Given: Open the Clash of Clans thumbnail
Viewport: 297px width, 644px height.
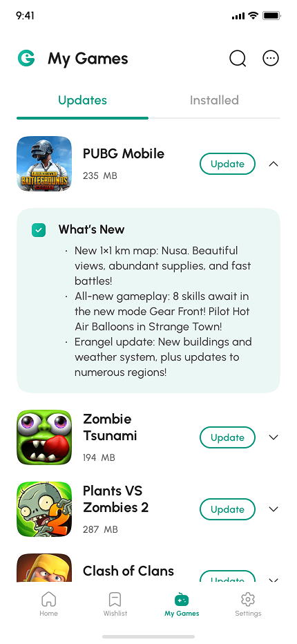Looking at the screenshot, I should pos(44,567).
